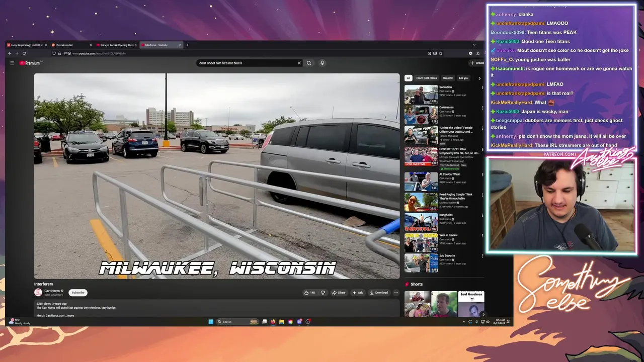Open the "Delete the Video!" Female Officer video
Image resolution: width=644 pixels, height=362 pixels.
pyautogui.click(x=421, y=135)
